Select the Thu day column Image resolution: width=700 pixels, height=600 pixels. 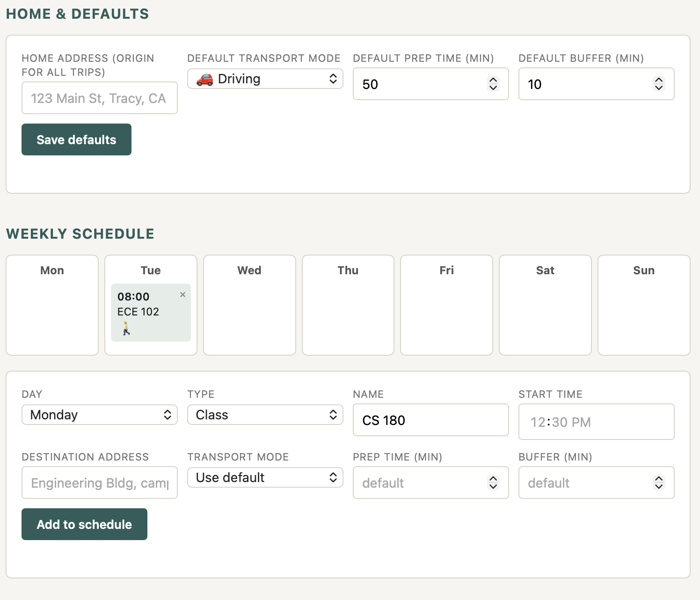point(348,305)
